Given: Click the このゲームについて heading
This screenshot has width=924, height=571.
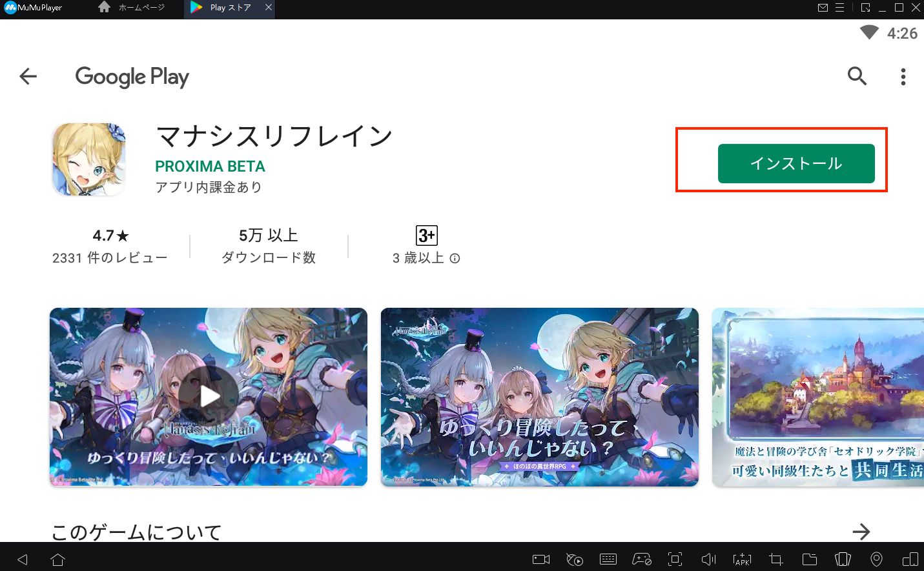Looking at the screenshot, I should tap(137, 532).
